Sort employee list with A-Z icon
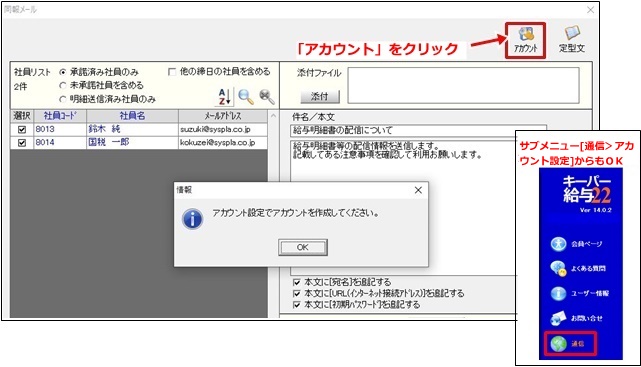This screenshot has width=641, height=367. (x=224, y=96)
